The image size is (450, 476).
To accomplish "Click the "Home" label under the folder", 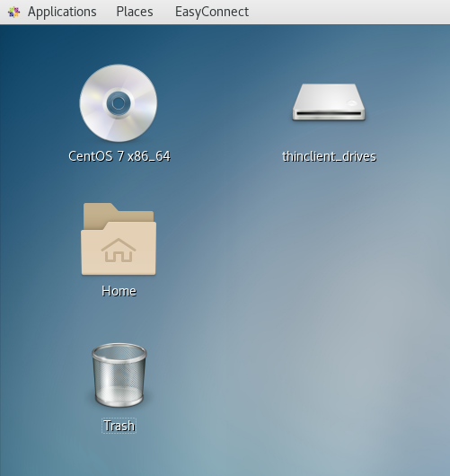I will (119, 291).
